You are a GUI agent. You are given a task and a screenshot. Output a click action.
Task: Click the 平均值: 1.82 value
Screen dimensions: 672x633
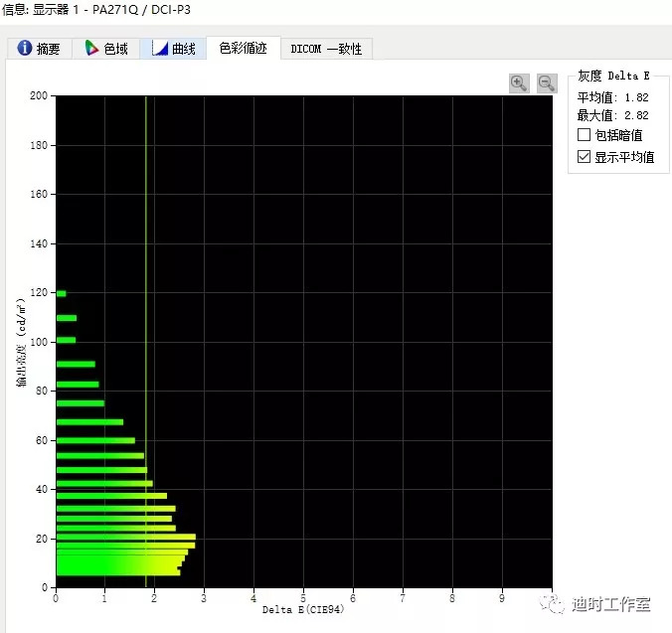tap(613, 97)
